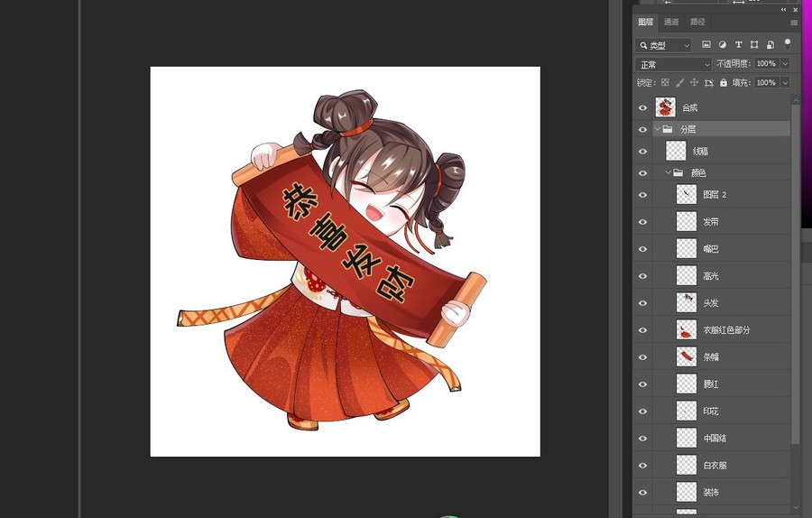Filter layers by shape layer type
Screen dimensions: 812x518
754,45
